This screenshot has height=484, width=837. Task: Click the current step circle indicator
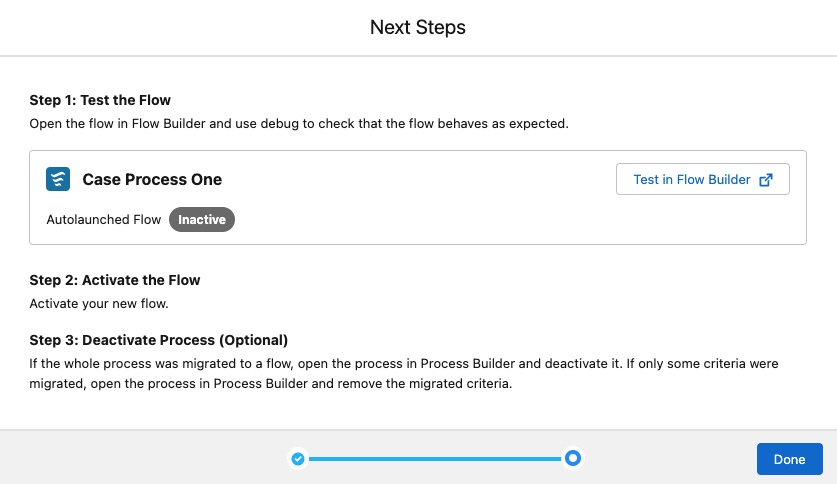tap(573, 459)
